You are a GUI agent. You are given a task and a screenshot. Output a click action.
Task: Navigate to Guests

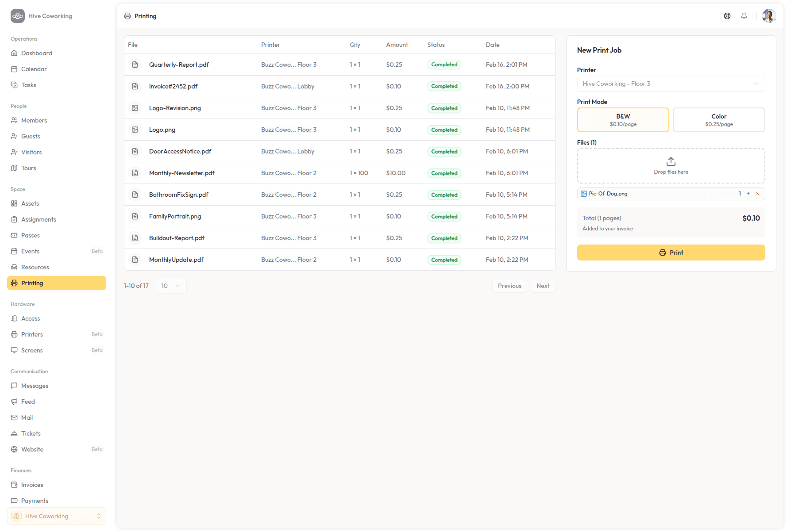click(57, 136)
